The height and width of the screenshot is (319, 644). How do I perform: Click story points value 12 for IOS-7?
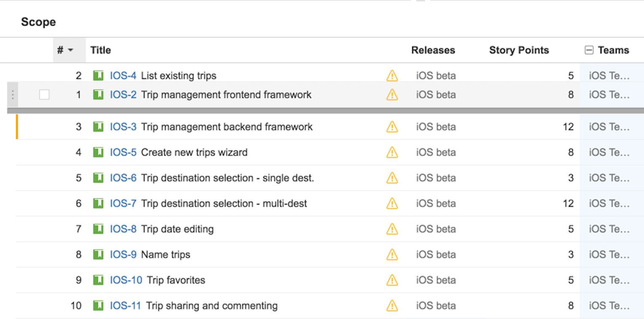(568, 203)
